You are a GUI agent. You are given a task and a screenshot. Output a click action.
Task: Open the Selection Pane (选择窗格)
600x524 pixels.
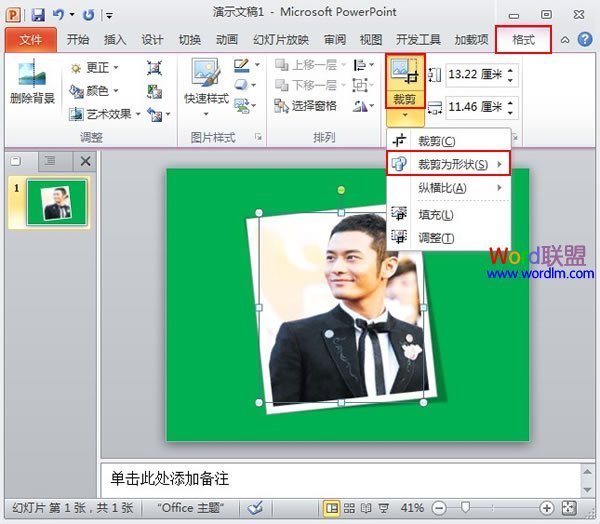[306, 105]
